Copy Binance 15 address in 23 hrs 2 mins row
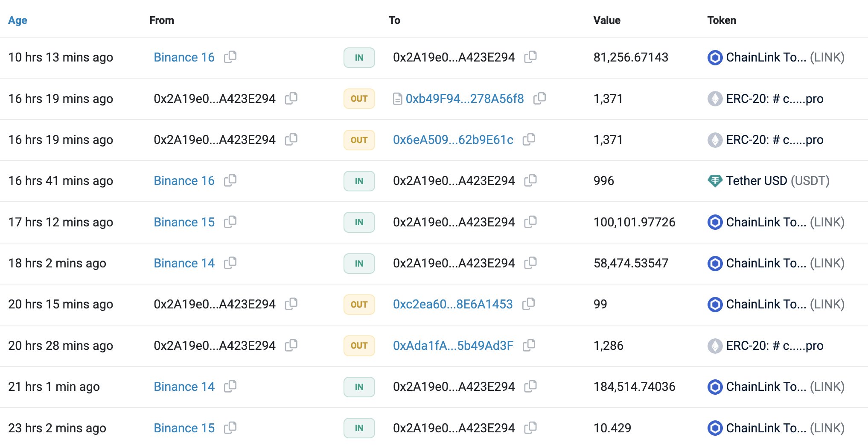 tap(230, 428)
